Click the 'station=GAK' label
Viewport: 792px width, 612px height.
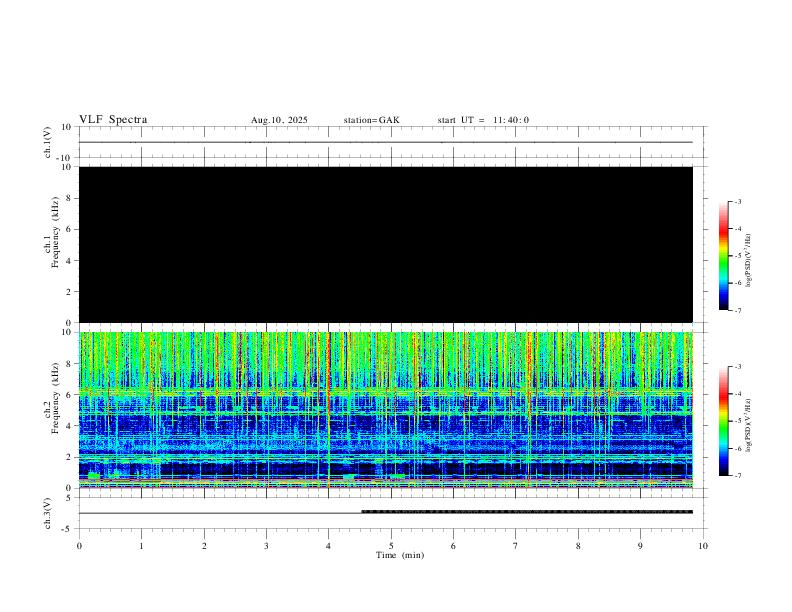click(x=372, y=120)
